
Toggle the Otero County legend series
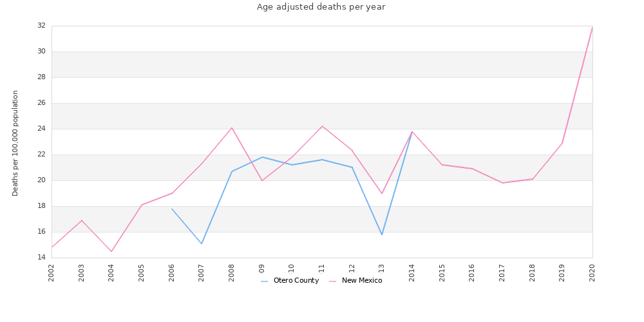point(296,281)
